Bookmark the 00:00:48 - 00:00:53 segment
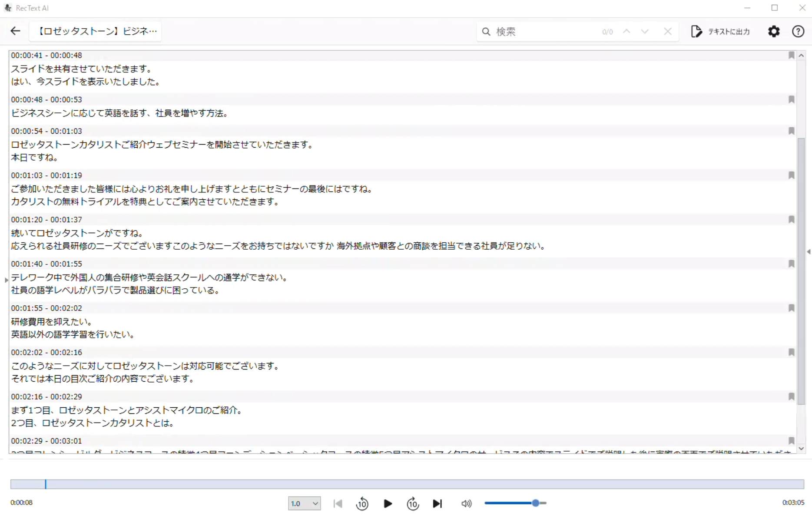 pyautogui.click(x=791, y=99)
